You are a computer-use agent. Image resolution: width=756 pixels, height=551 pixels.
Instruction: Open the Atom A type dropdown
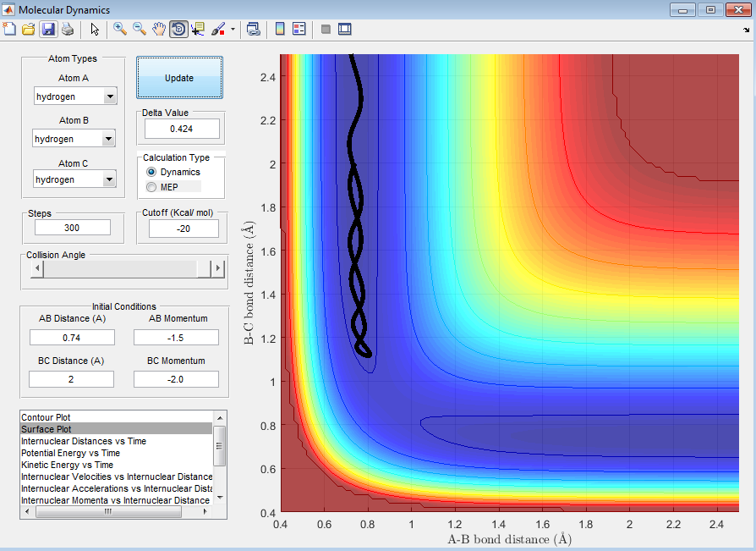[110, 96]
